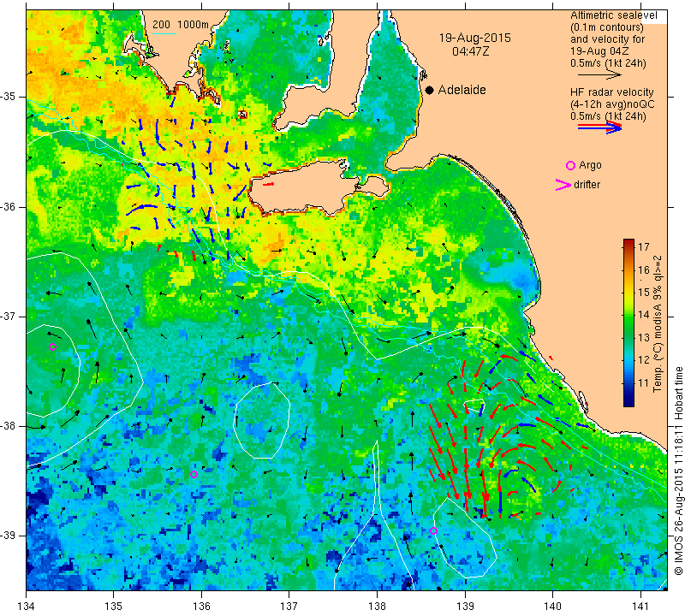The width and height of the screenshot is (685, 616).
Task: Click the black altimetric velocity scale arrow
Action: (599, 75)
